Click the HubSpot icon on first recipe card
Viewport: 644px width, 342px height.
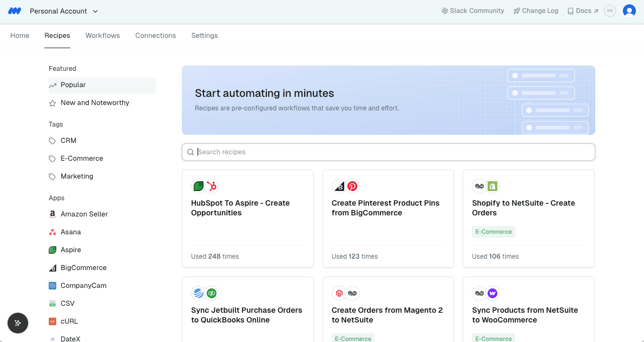coord(212,186)
